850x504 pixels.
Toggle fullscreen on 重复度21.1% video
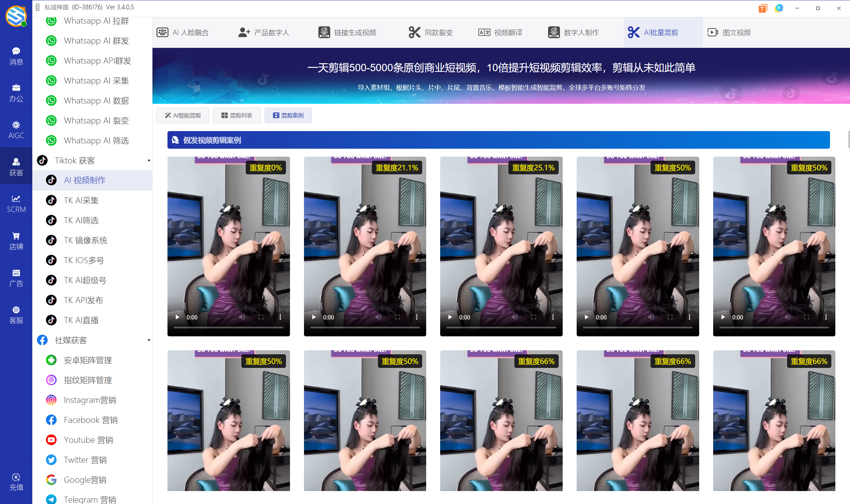click(397, 317)
